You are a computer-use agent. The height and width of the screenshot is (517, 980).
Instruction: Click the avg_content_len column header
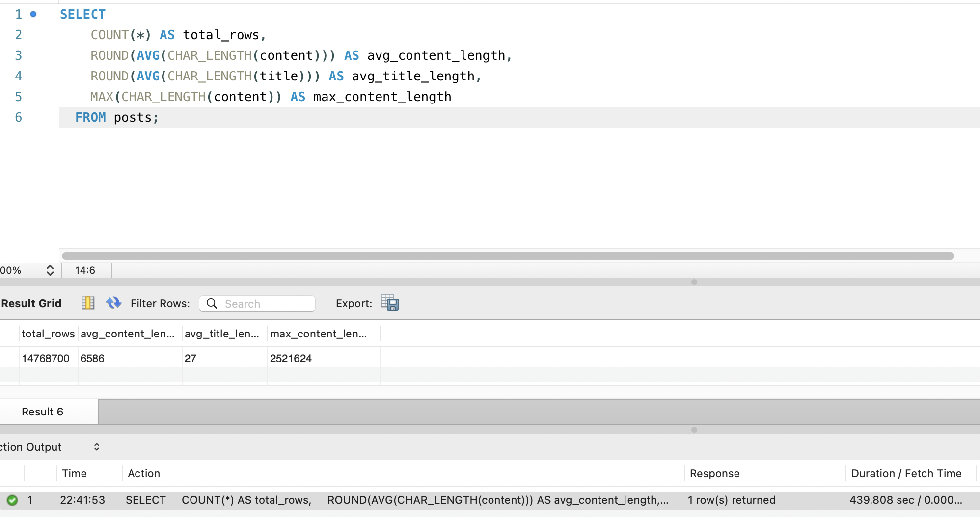pos(128,334)
